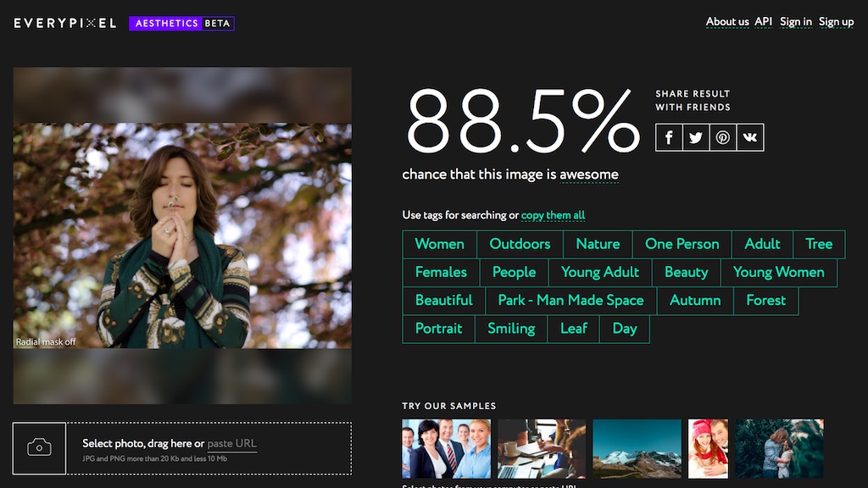
Task: Select the Adult tag
Action: pos(762,244)
